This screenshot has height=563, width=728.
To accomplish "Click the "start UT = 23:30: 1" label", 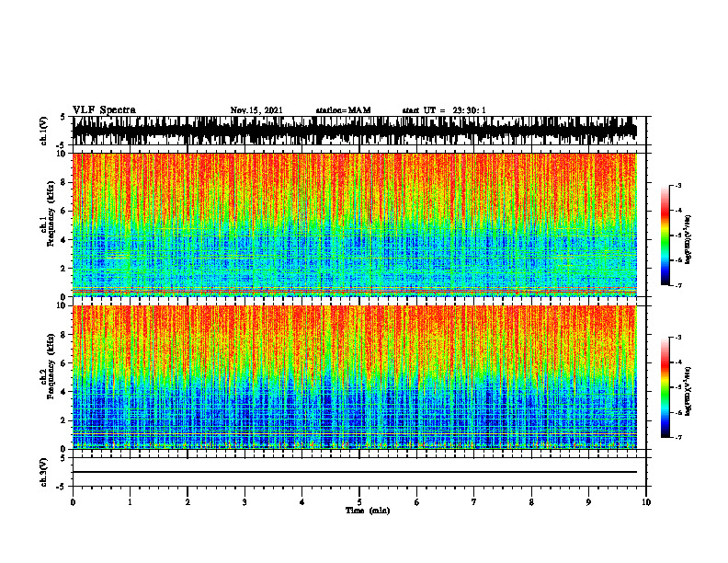I will point(444,110).
